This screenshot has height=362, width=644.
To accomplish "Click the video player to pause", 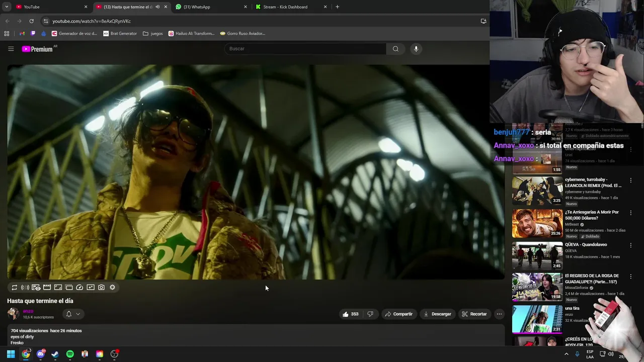I will coord(256,172).
